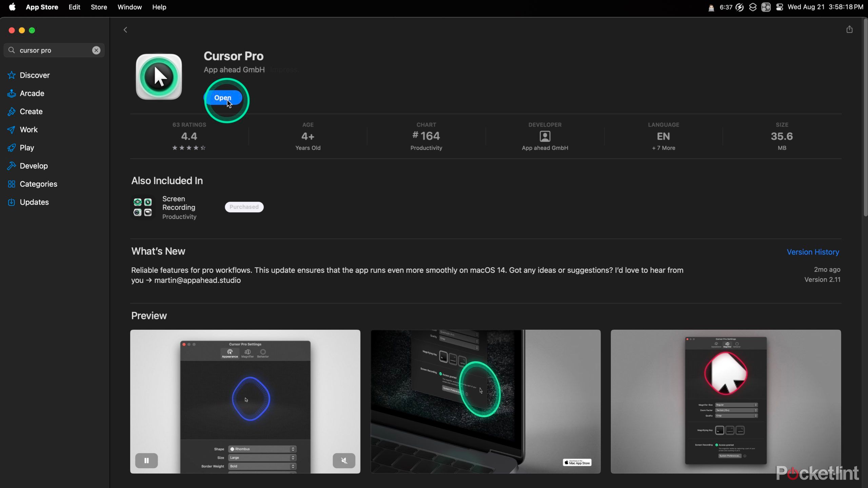
Task: Open the share sheet icon
Action: pyautogui.click(x=849, y=29)
